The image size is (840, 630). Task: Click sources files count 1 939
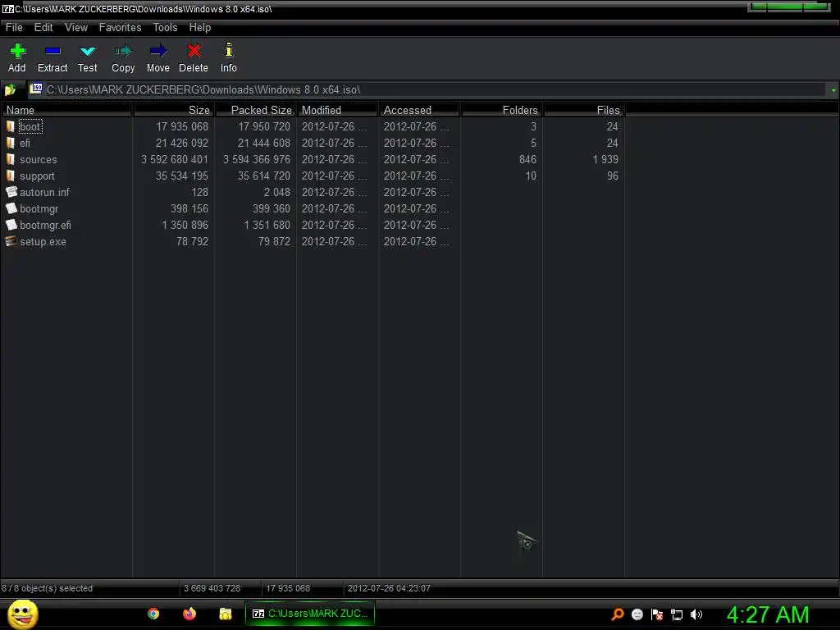[x=605, y=160]
